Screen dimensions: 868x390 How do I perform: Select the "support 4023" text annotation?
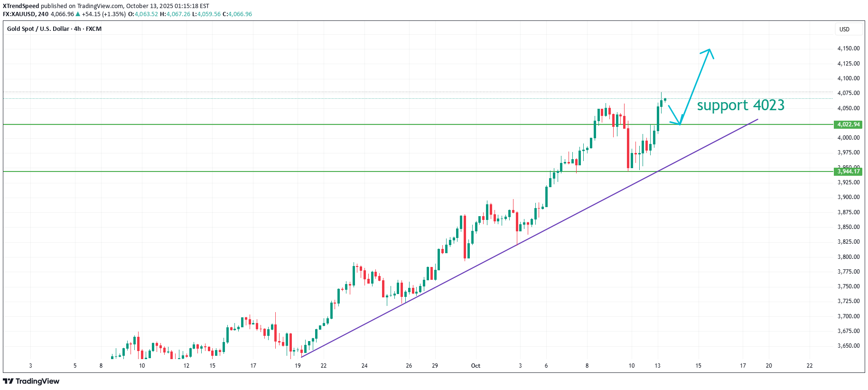(x=740, y=105)
